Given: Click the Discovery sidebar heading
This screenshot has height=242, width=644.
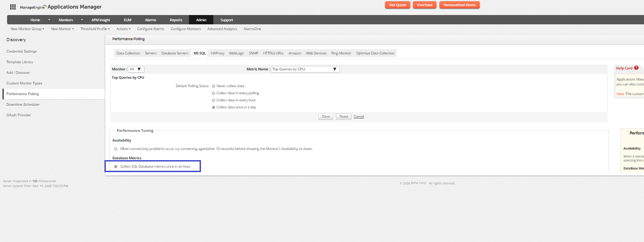Looking at the screenshot, I should (16, 40).
